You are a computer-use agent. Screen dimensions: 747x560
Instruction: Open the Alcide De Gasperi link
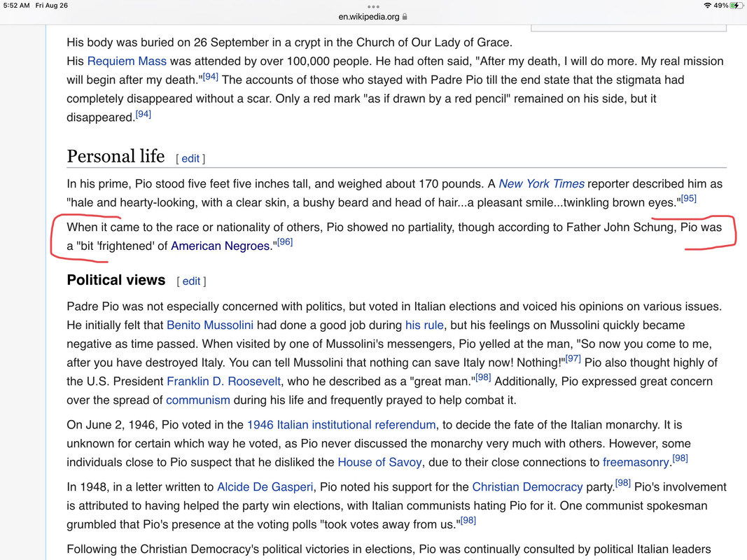coord(265,487)
